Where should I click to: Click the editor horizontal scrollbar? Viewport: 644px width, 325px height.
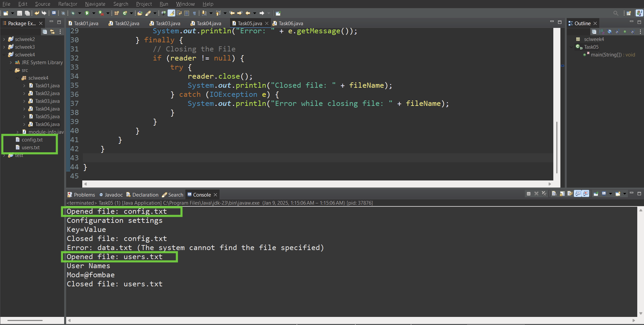point(318,184)
